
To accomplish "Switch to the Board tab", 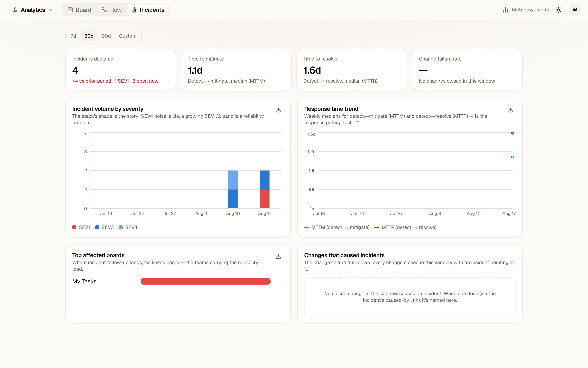I will 79,10.
